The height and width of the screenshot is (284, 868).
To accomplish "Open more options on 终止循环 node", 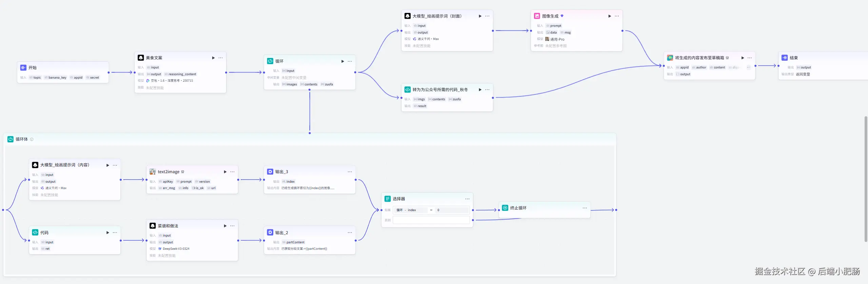I will pyautogui.click(x=585, y=208).
